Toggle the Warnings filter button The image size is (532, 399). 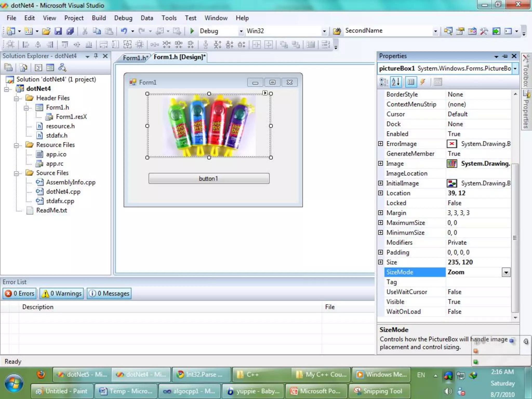click(x=62, y=293)
